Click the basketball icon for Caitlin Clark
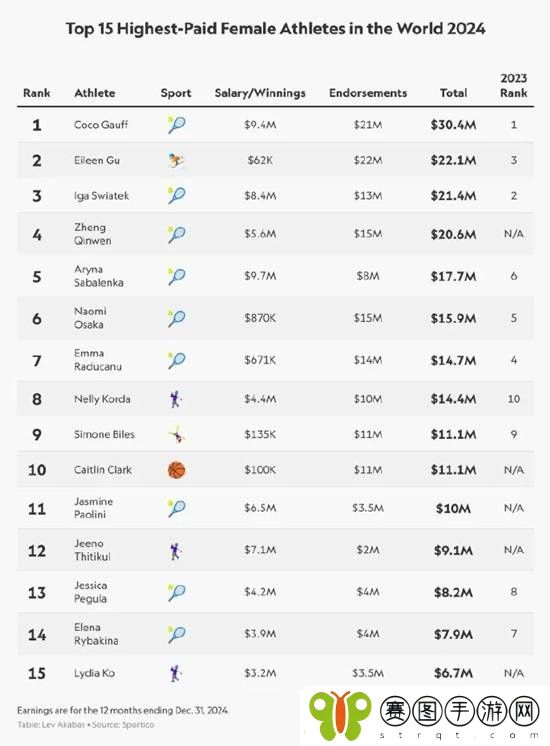This screenshot has height=746, width=550. click(177, 470)
